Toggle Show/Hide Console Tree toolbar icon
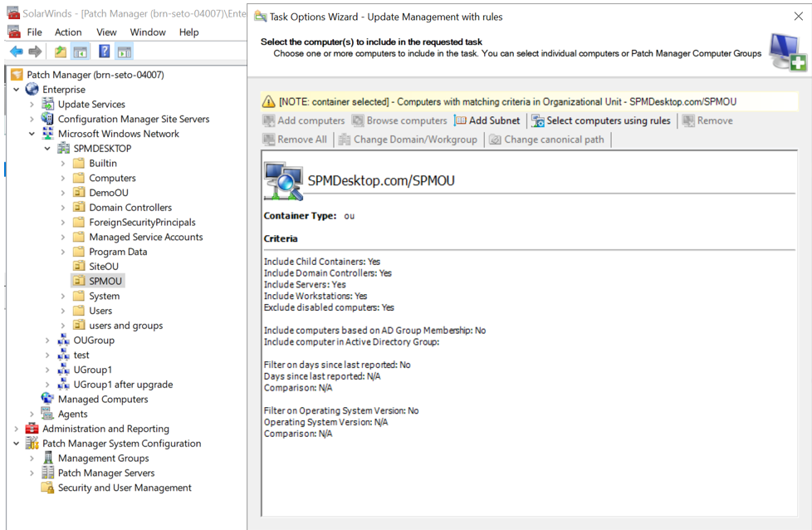 81,52
